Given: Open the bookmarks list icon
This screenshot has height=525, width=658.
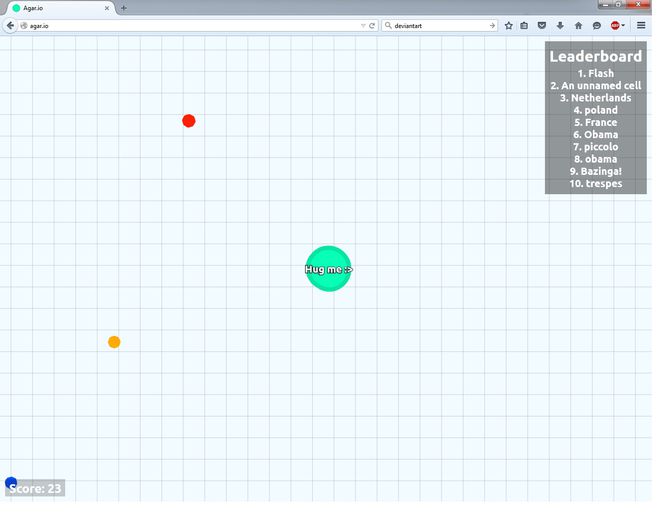Looking at the screenshot, I should coord(524,25).
